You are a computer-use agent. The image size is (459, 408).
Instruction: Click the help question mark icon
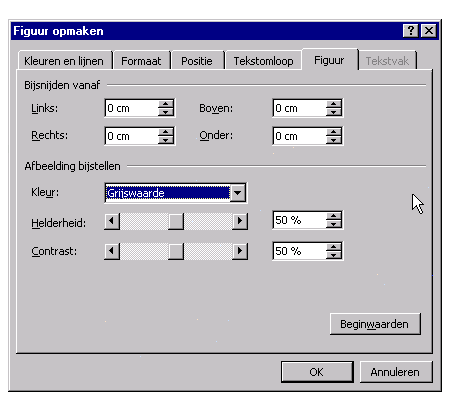pos(411,31)
